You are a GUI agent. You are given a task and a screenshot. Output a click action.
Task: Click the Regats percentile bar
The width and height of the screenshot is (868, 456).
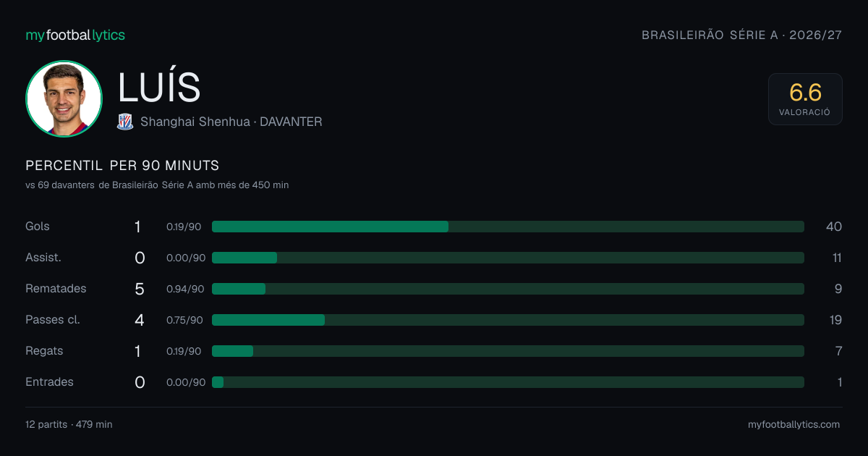point(508,351)
